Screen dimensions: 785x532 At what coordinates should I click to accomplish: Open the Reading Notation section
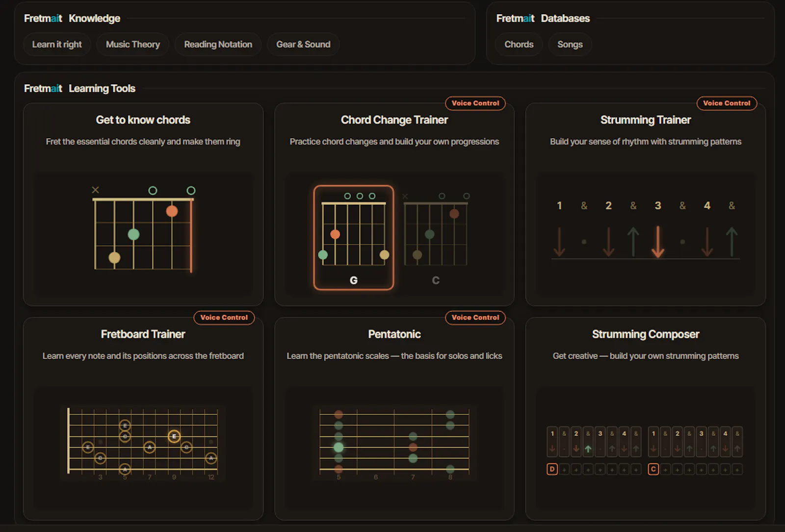pos(218,45)
